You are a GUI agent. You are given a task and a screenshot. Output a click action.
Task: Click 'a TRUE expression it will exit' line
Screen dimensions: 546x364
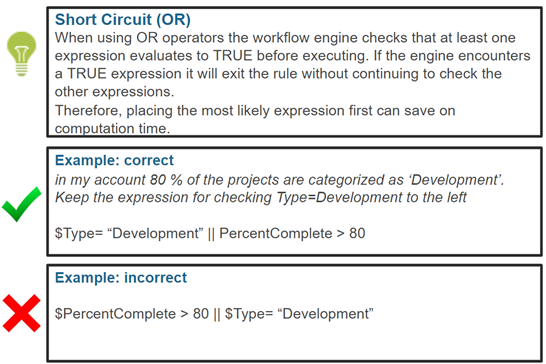pyautogui.click(x=278, y=74)
